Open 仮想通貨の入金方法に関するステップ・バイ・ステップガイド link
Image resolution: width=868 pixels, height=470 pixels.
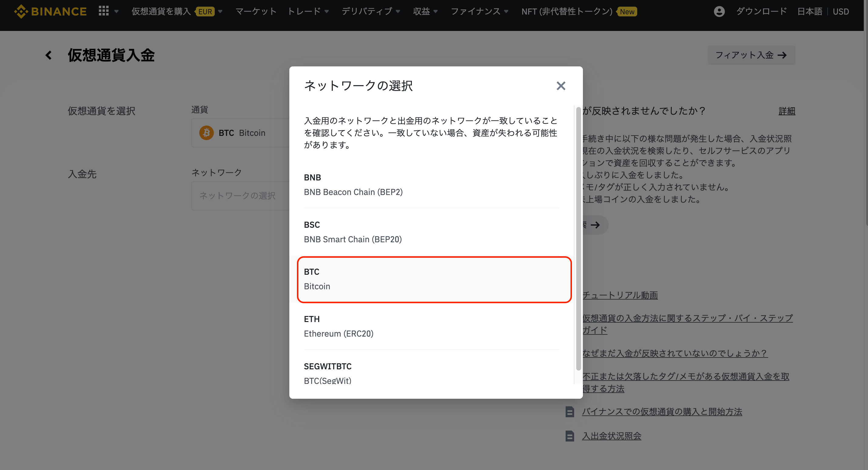click(687, 324)
